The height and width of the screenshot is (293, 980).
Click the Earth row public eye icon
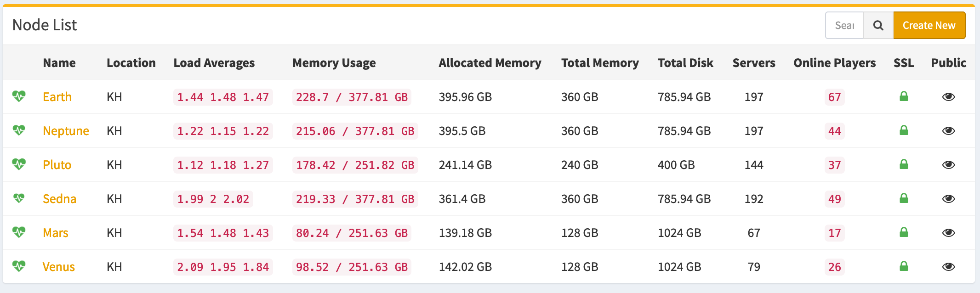948,97
